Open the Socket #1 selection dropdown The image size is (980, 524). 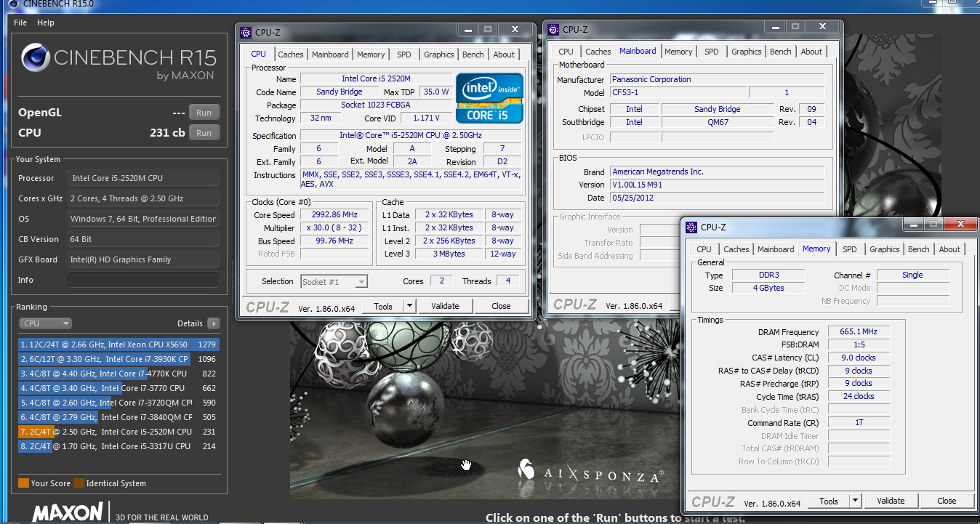pos(334,281)
